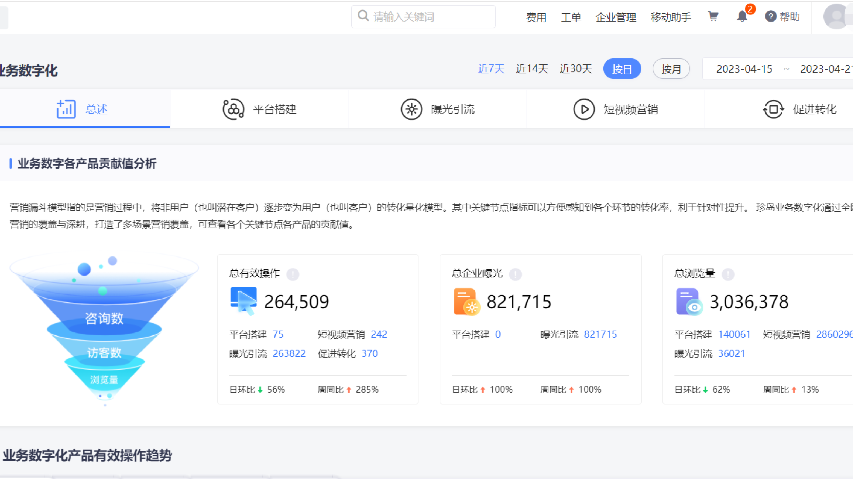This screenshot has width=853, height=479.
Task: Click the 周同比 13% up arrow
Action: [x=794, y=390]
